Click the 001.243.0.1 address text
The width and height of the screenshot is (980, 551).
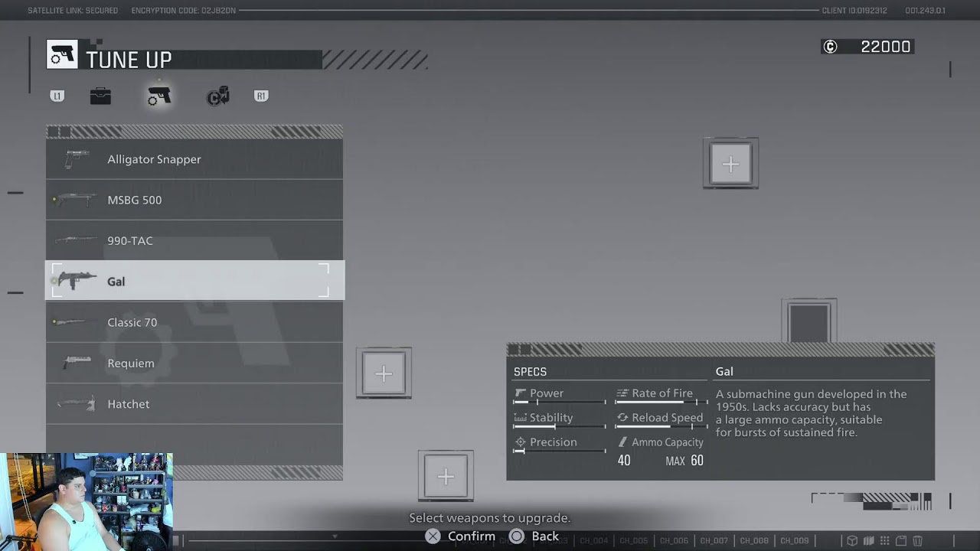click(925, 11)
